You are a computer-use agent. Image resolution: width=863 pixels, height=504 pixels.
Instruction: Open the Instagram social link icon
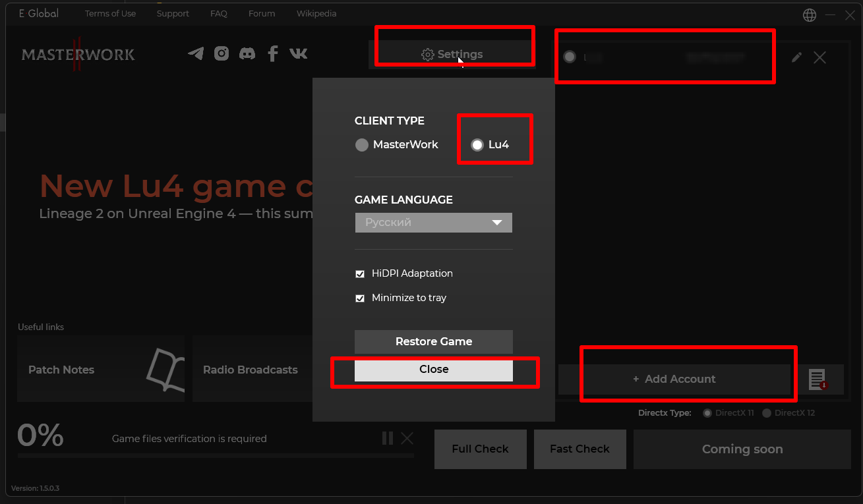point(222,54)
